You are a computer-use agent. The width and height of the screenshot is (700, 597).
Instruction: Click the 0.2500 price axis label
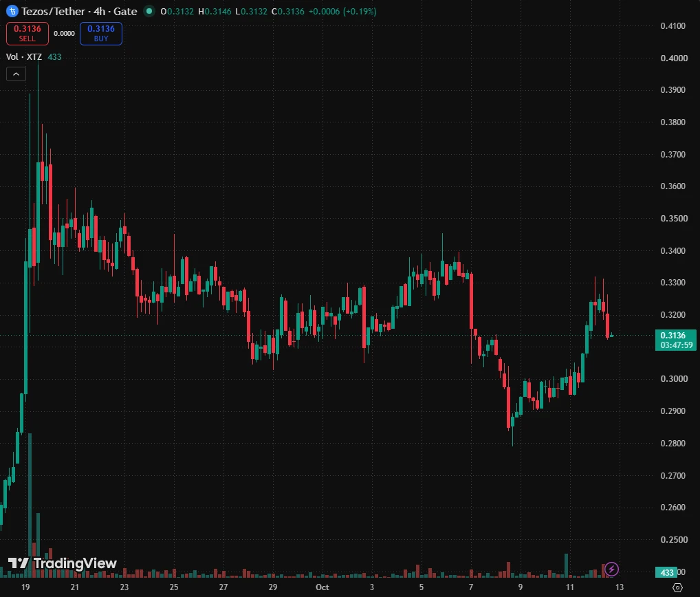point(672,539)
